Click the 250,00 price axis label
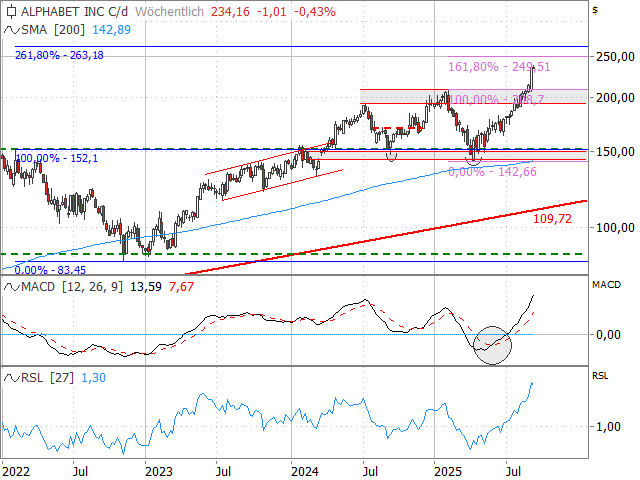The image size is (640, 480). coord(616,57)
